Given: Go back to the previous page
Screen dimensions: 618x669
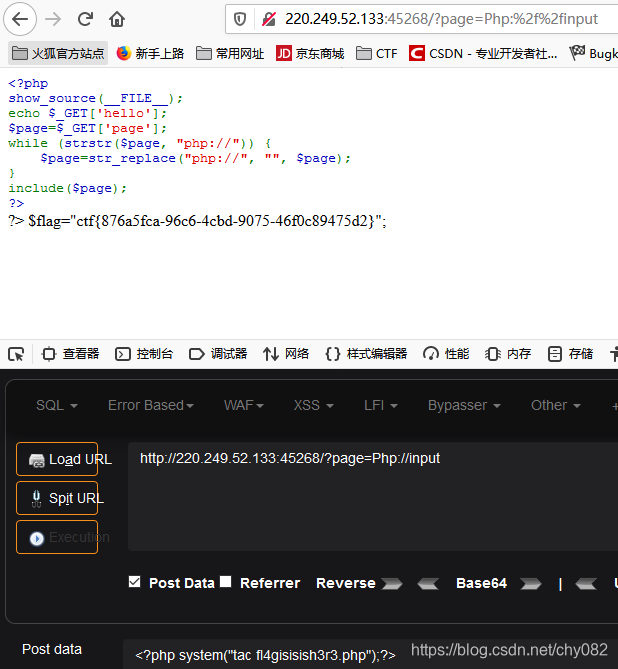Looking at the screenshot, I should [20, 19].
